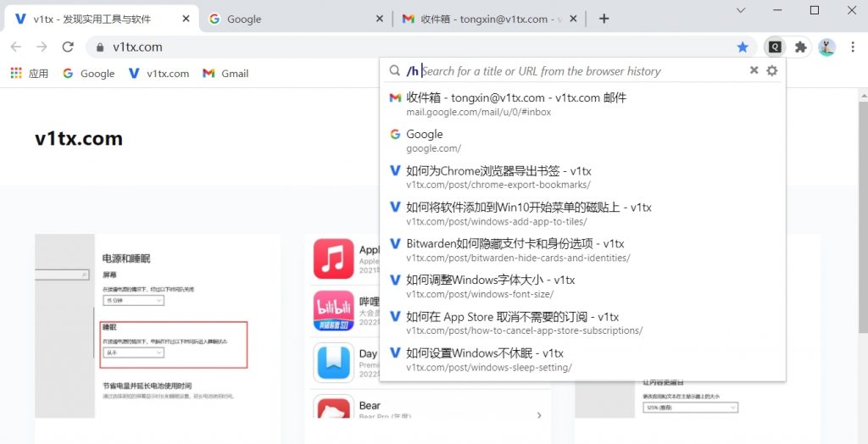Open the search extension icon in toolbar
Viewport: 868px width, 444px height.
tap(774, 47)
